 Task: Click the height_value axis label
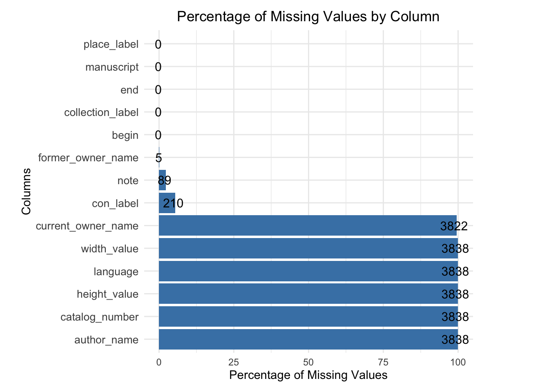[x=107, y=294]
